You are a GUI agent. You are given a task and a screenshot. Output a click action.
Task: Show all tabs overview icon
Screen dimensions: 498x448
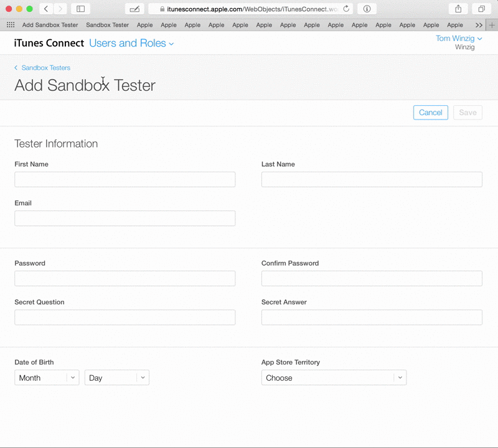pyautogui.click(x=481, y=9)
